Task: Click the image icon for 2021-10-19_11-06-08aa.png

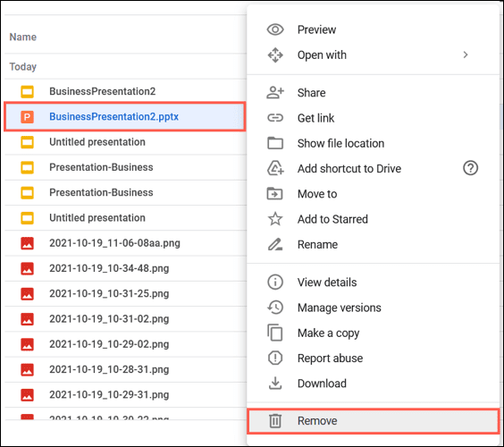Action: [28, 243]
